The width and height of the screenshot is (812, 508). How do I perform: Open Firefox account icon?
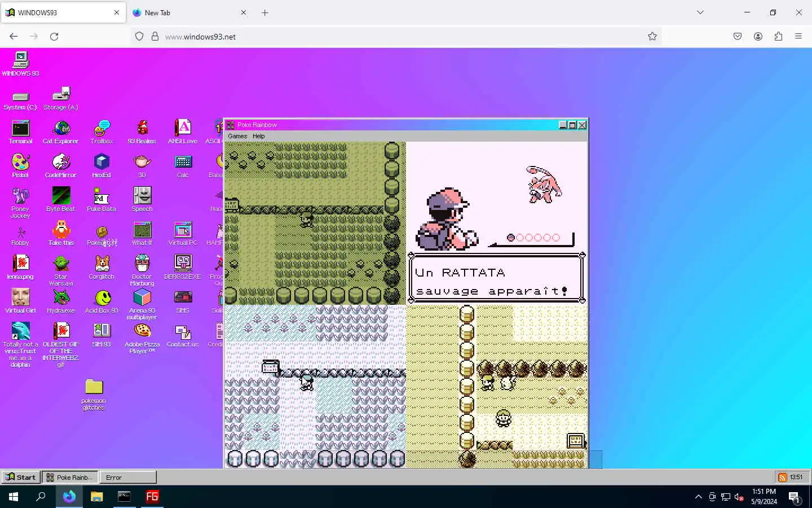pyautogui.click(x=758, y=36)
